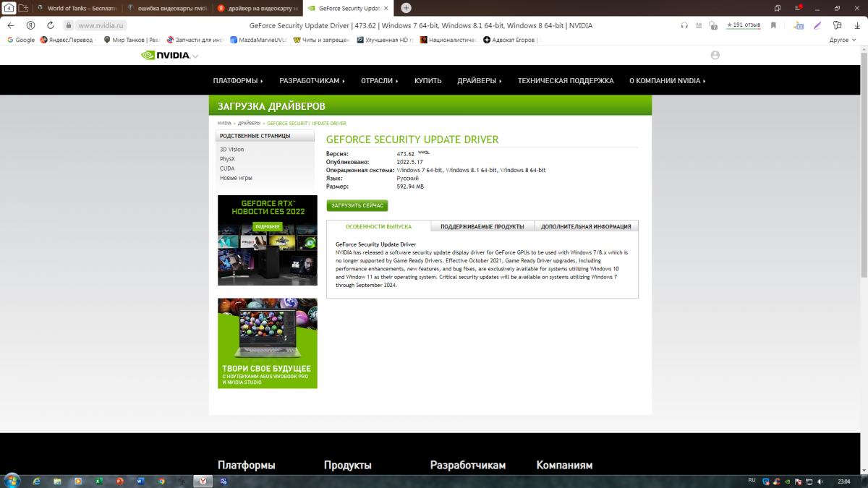Image resolution: width=868 pixels, height=488 pixels.
Task: Open the Адвокат Егоров bookmark
Action: [x=511, y=40]
